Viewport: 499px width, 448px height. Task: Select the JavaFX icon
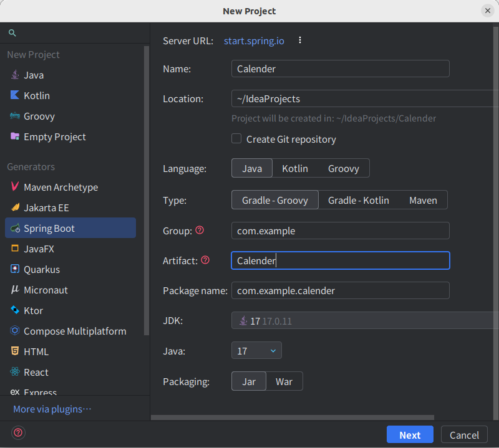tap(15, 249)
